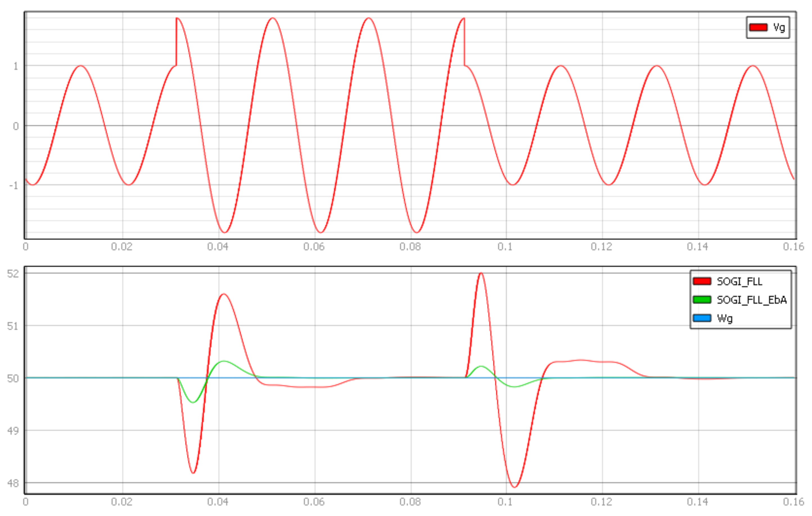Screen dimensions: 812x516
Task: Select the Wg legend label
Action: point(725,318)
